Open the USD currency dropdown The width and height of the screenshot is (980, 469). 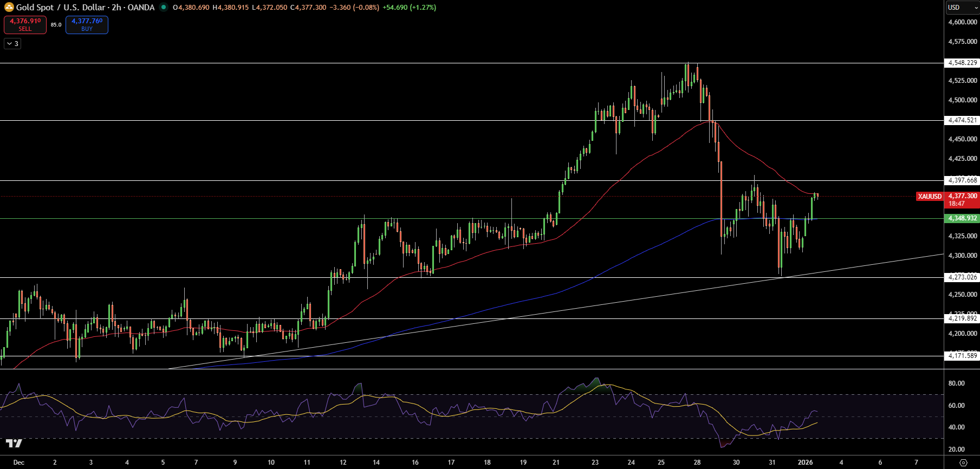962,8
